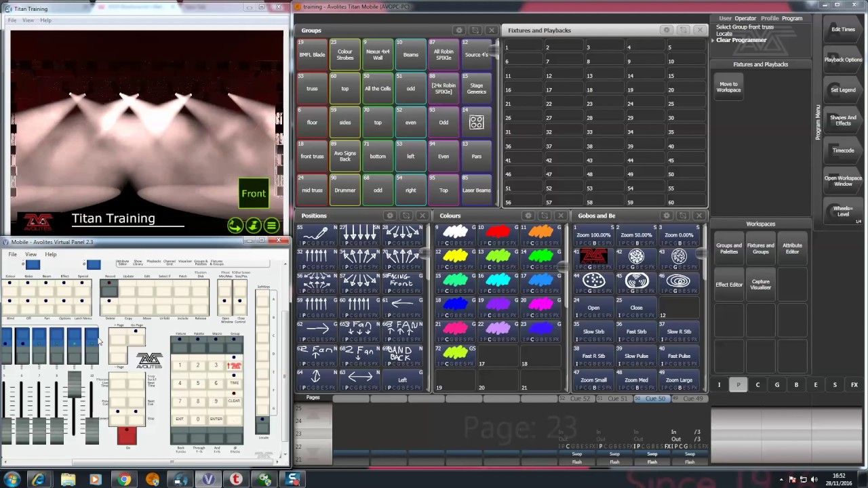Select the BMFL Blade group

(312, 54)
